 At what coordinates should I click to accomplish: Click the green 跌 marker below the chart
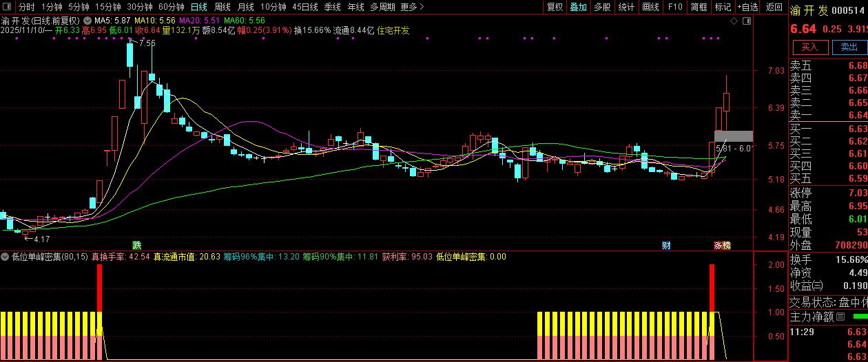[x=137, y=245]
